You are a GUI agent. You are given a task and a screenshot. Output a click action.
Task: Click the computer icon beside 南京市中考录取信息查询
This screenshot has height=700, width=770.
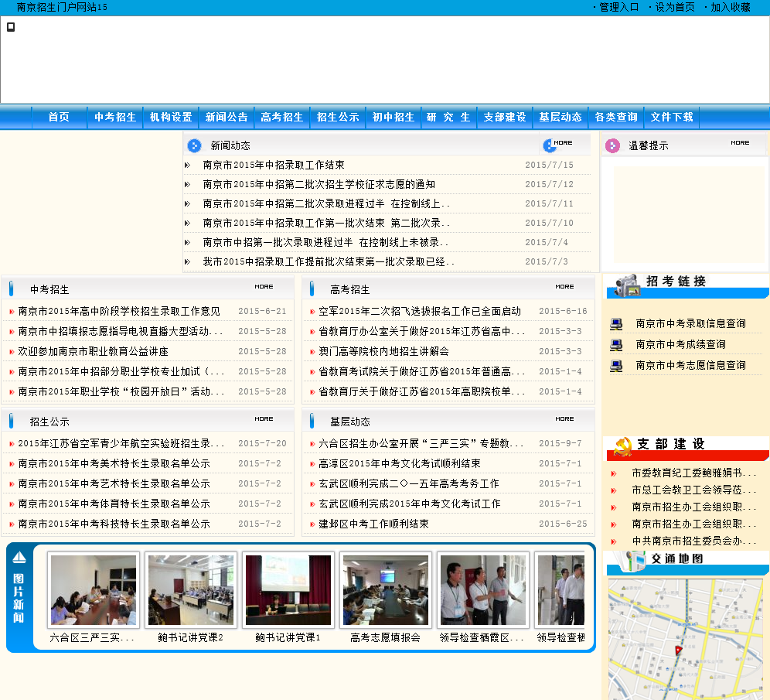[616, 324]
